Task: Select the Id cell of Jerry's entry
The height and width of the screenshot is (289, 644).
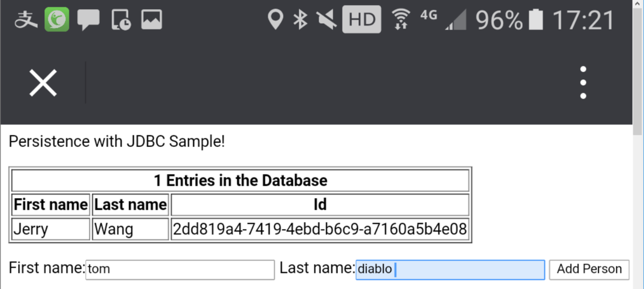Action: coord(320,229)
